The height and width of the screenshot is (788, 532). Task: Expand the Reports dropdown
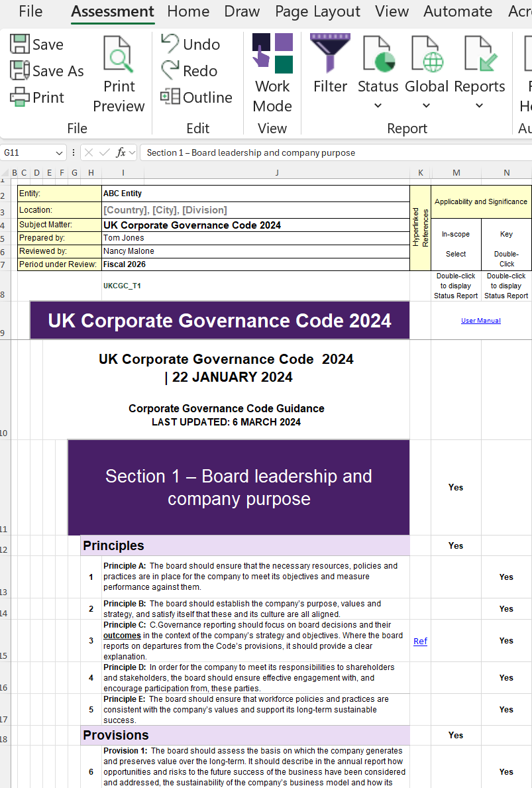point(479,105)
